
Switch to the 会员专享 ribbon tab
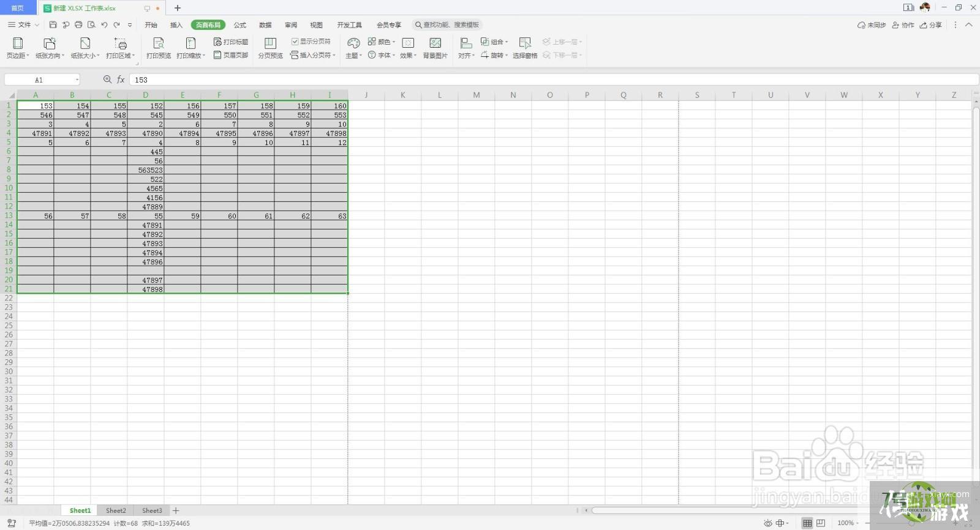click(x=389, y=25)
